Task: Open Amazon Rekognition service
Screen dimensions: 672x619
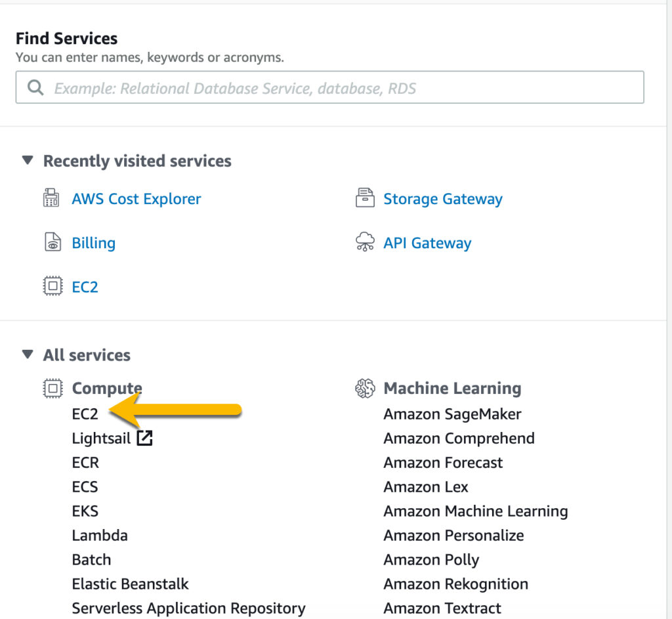Action: [455, 584]
